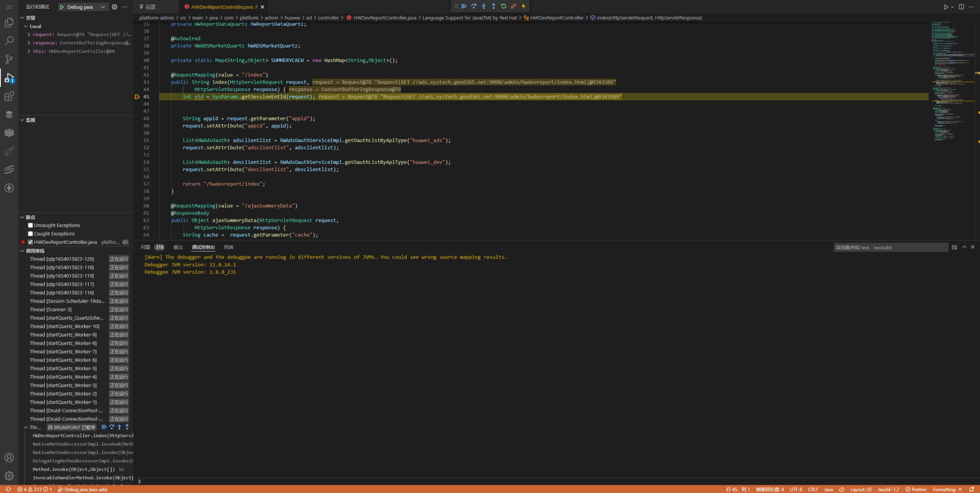Viewport: 980px width, 493px height.
Task: Click Step Out in debug toolbar
Action: 493,6
